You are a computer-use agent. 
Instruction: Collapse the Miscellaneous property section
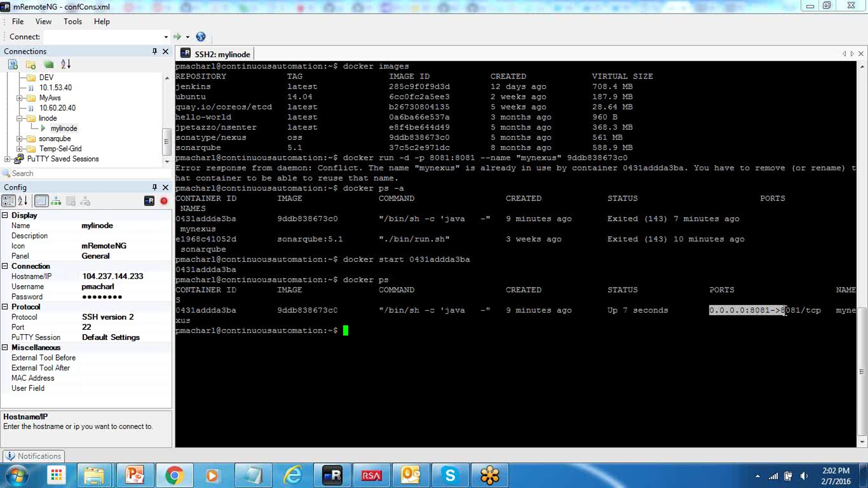tap(5, 347)
